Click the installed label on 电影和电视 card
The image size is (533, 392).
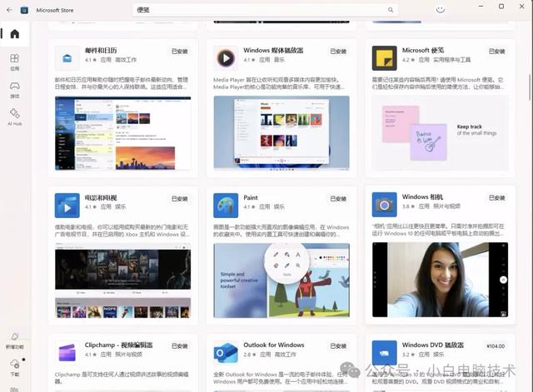(x=180, y=199)
